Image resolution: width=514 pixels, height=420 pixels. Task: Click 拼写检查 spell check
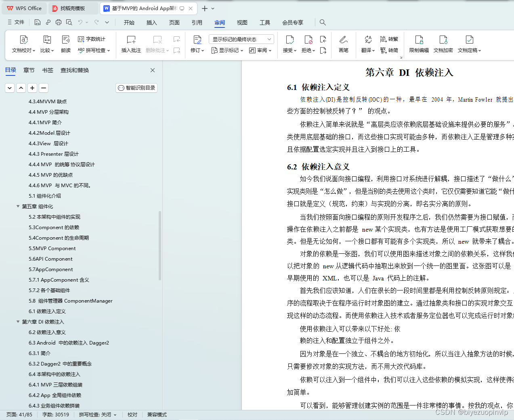pos(94,50)
